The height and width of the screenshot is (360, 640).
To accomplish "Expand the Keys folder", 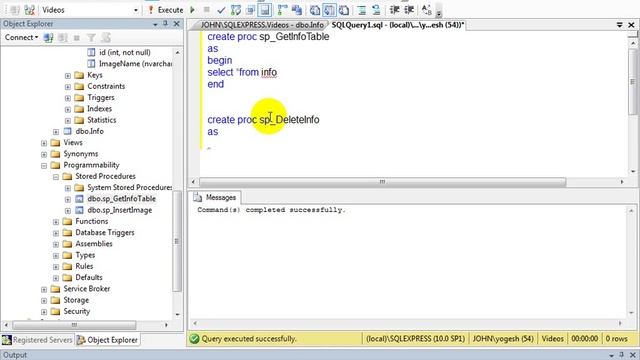I will point(68,76).
